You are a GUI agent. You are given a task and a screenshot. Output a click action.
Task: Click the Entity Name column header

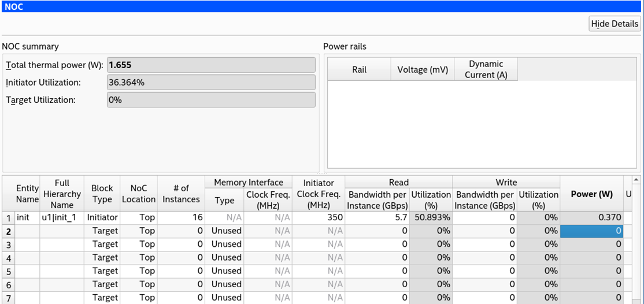[27, 194]
